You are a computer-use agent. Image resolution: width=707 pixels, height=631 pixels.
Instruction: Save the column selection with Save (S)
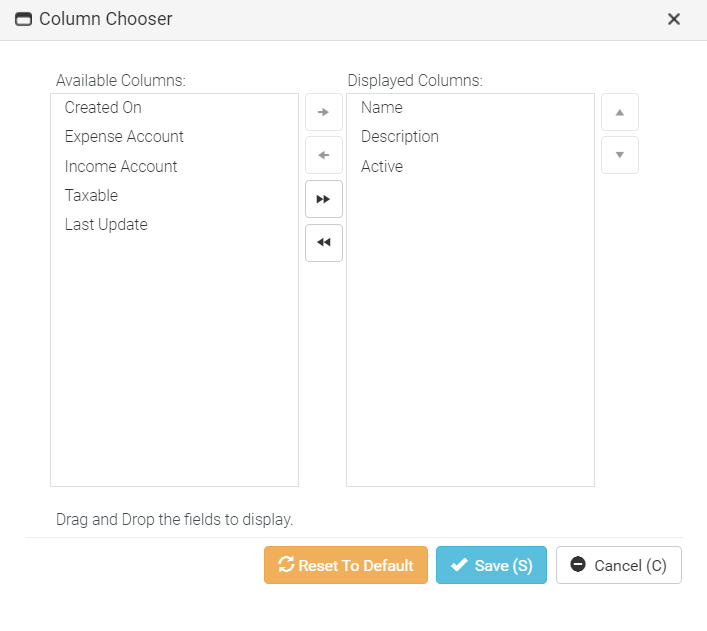pos(491,565)
